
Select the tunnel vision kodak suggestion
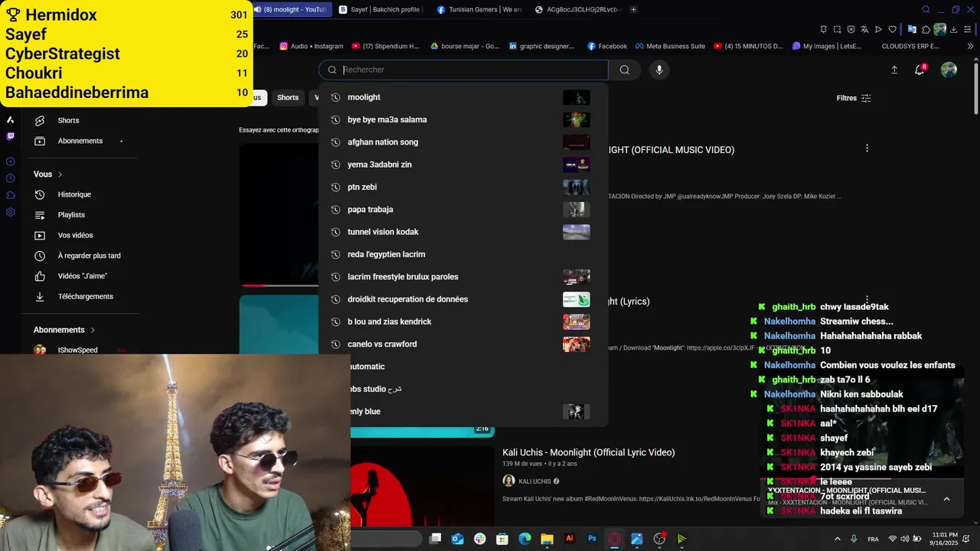click(463, 232)
